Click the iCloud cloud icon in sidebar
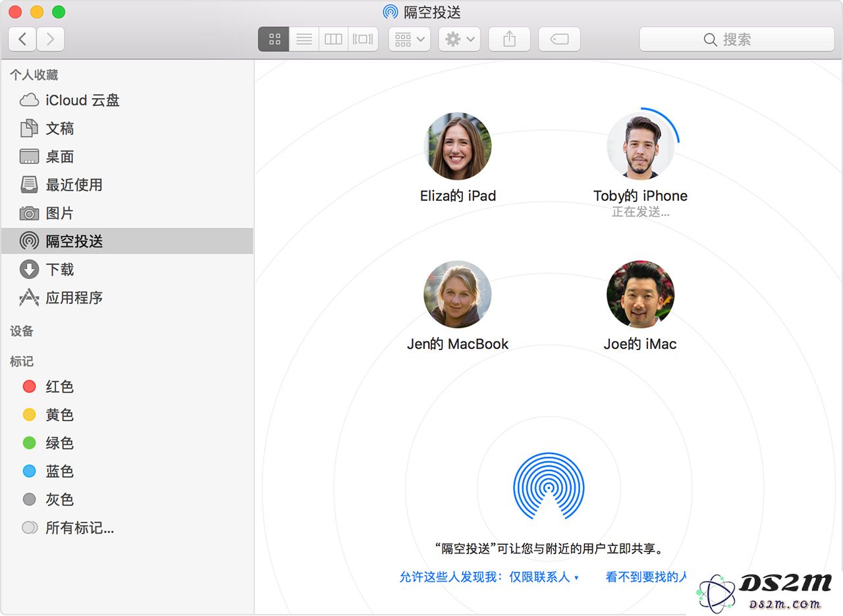This screenshot has width=843, height=616. tap(29, 100)
